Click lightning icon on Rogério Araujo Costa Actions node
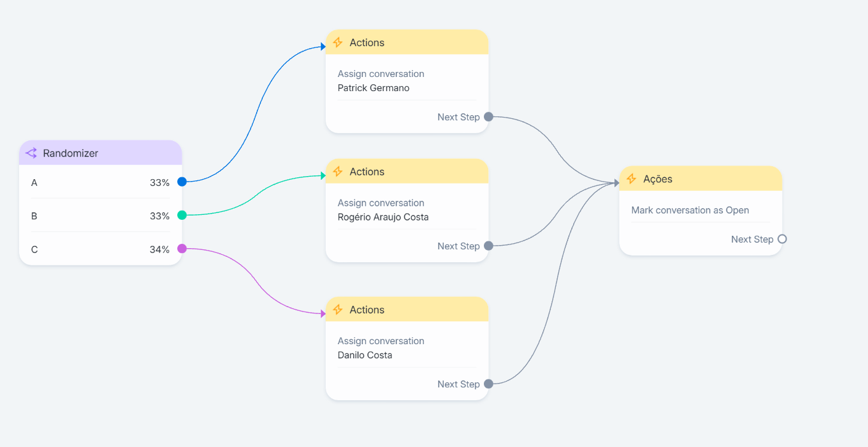Screen dimensions: 868x447 coord(337,172)
